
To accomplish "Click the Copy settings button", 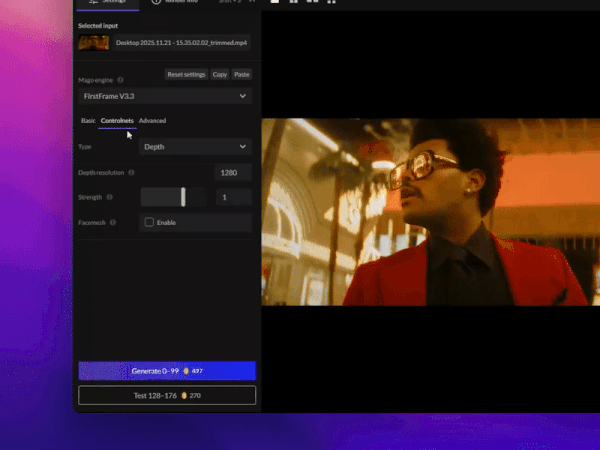I will coord(220,74).
